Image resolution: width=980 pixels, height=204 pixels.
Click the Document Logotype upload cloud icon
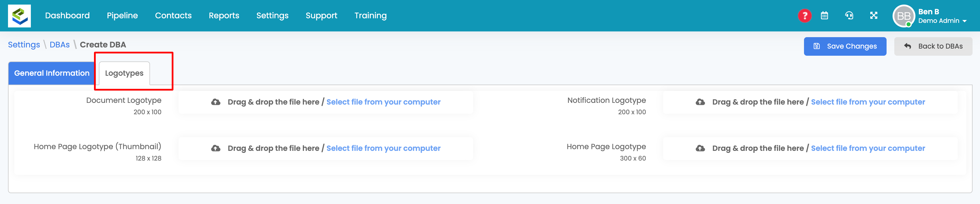point(216,102)
